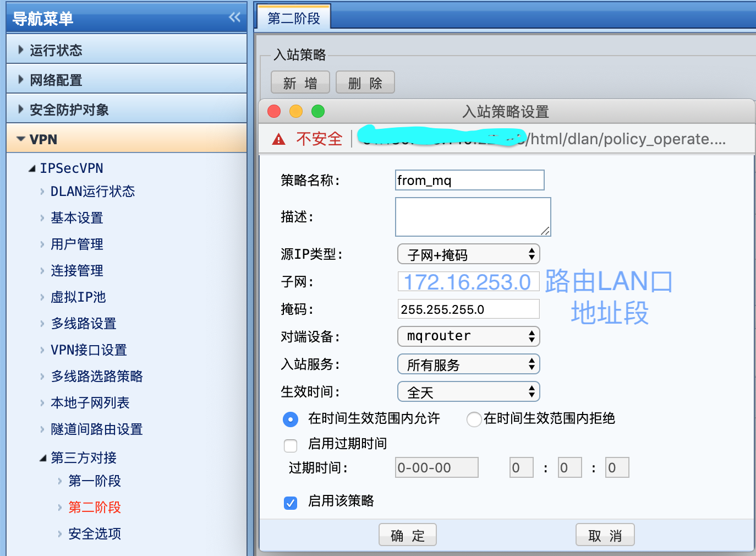Open the 对端设备 mqrouter dropdown

click(468, 336)
